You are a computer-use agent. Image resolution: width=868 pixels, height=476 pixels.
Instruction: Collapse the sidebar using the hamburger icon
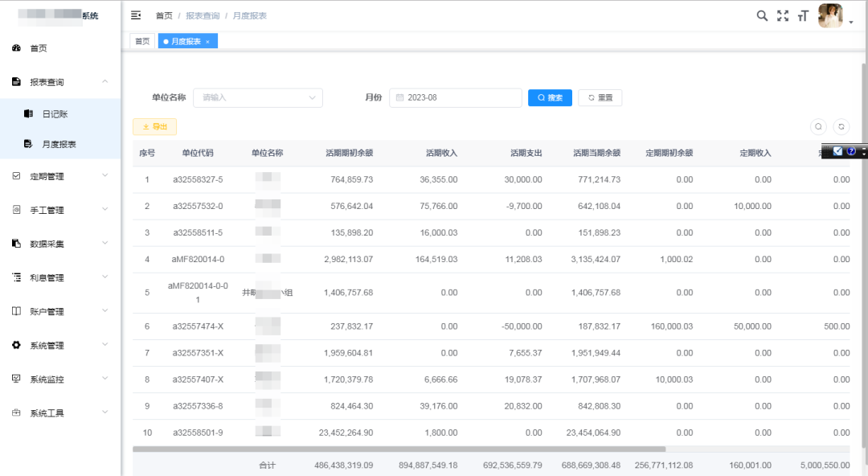(136, 15)
